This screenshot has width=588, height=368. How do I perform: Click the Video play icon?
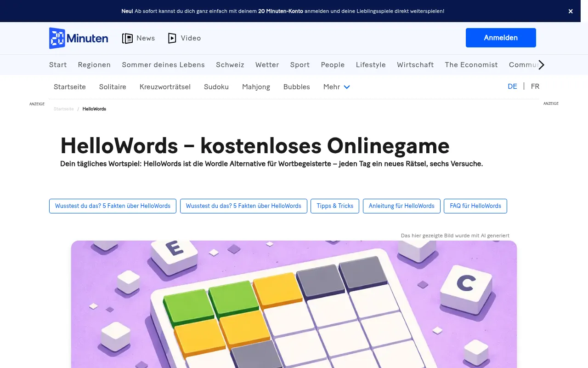(172, 38)
